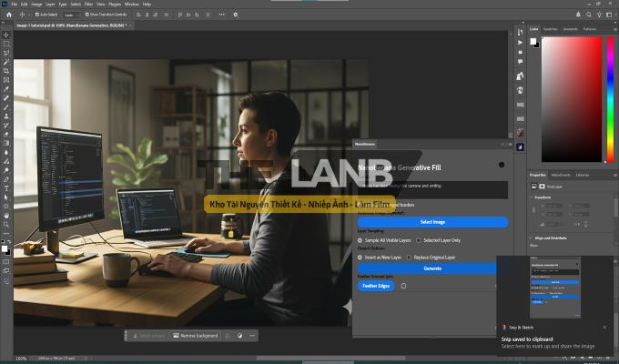Open the Filter menu
Image resolution: width=619 pixels, height=364 pixels.
click(x=88, y=4)
